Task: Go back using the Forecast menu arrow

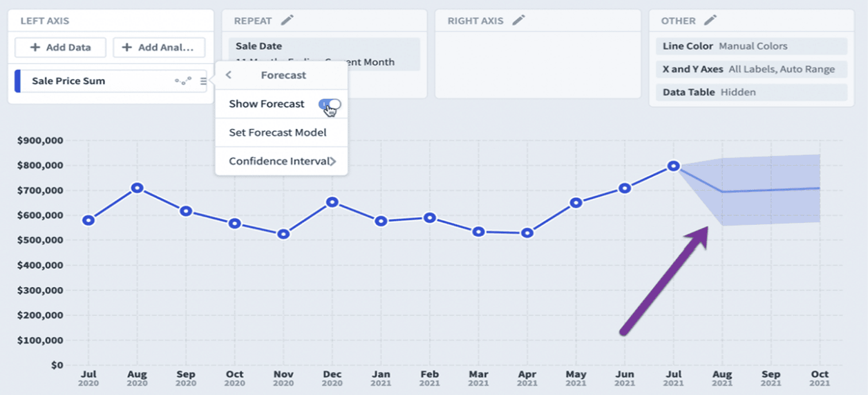Action: pos(228,75)
